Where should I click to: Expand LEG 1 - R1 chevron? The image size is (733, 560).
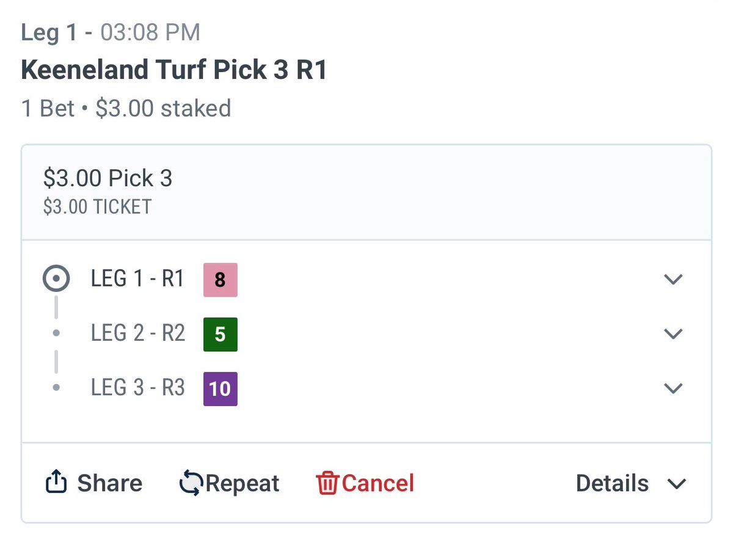point(673,280)
